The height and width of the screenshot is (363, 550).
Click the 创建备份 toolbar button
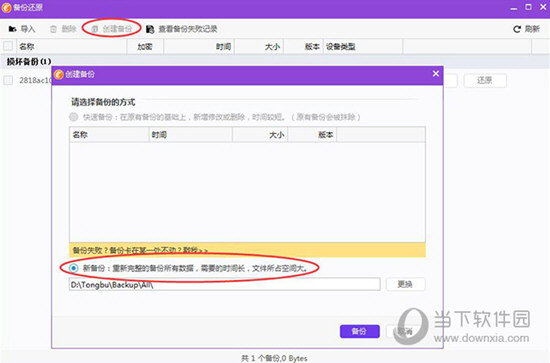(x=112, y=29)
